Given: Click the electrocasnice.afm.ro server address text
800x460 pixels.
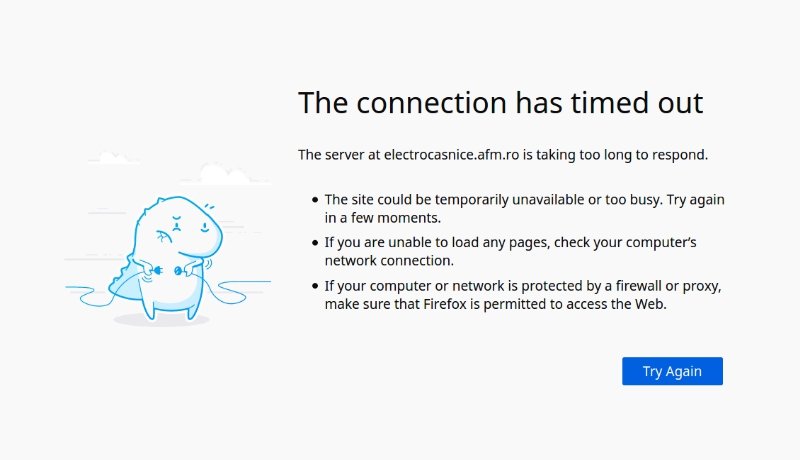Looking at the screenshot, I should point(445,155).
